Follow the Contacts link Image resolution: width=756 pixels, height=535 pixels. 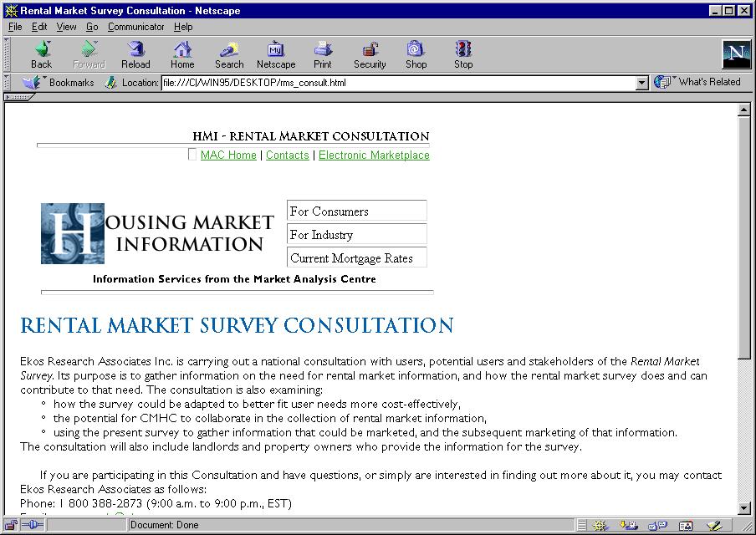point(288,155)
